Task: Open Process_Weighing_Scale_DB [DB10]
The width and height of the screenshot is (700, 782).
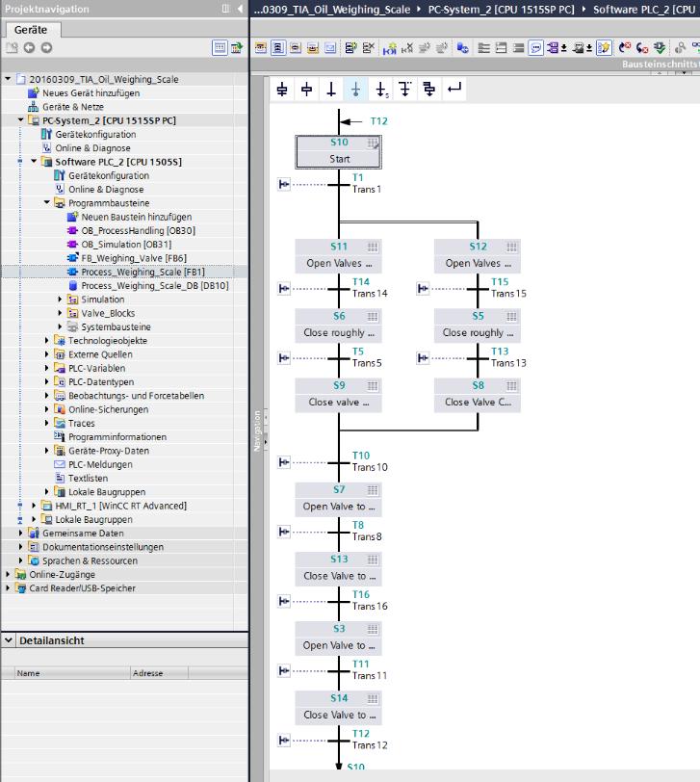Action: coord(155,286)
